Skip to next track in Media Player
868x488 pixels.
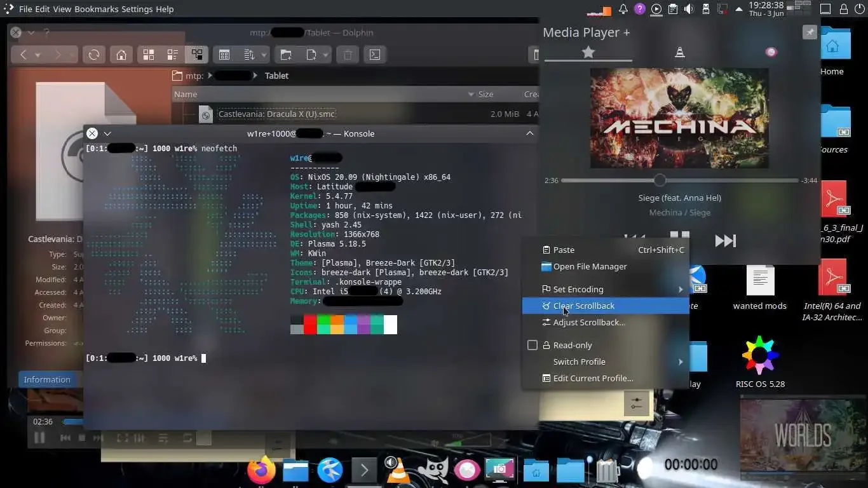(x=725, y=240)
